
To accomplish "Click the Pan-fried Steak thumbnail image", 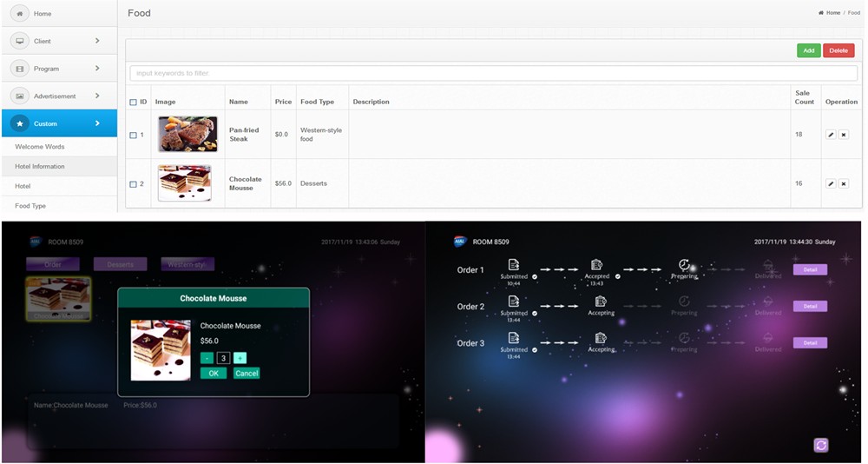I will coord(187,134).
